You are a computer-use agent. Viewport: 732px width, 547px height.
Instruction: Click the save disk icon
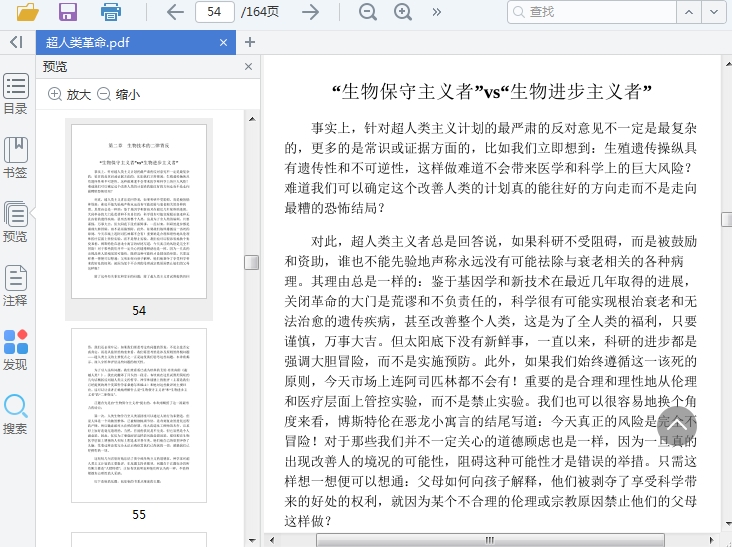coord(68,12)
